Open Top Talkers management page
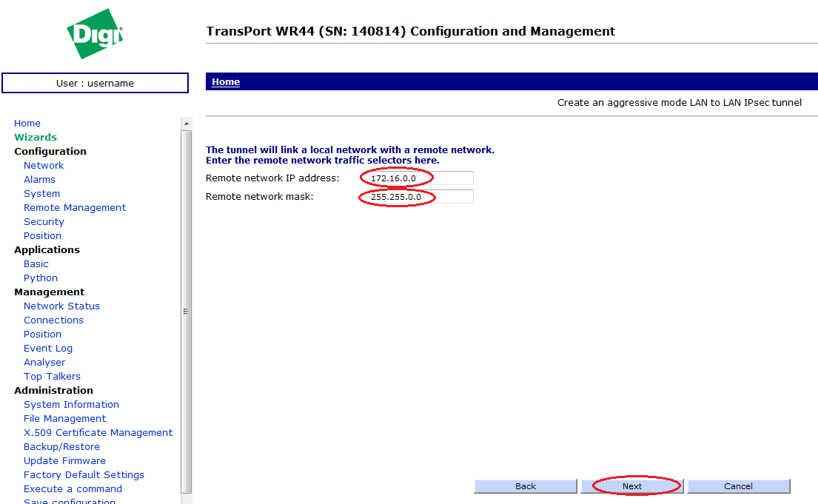This screenshot has height=504, width=818. point(52,377)
